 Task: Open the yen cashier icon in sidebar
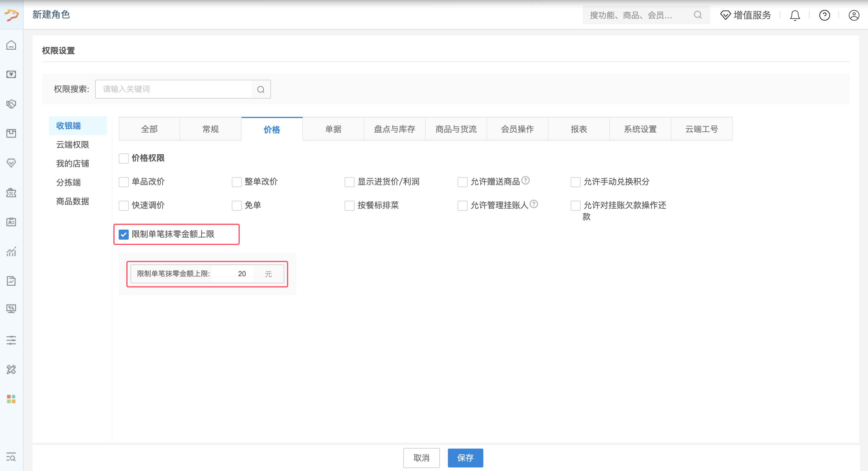11,74
